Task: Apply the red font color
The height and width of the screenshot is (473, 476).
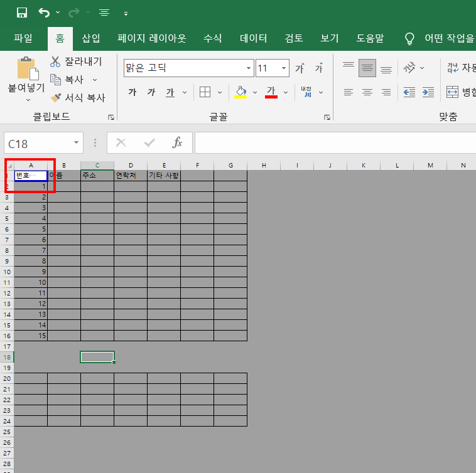Action: [271, 92]
